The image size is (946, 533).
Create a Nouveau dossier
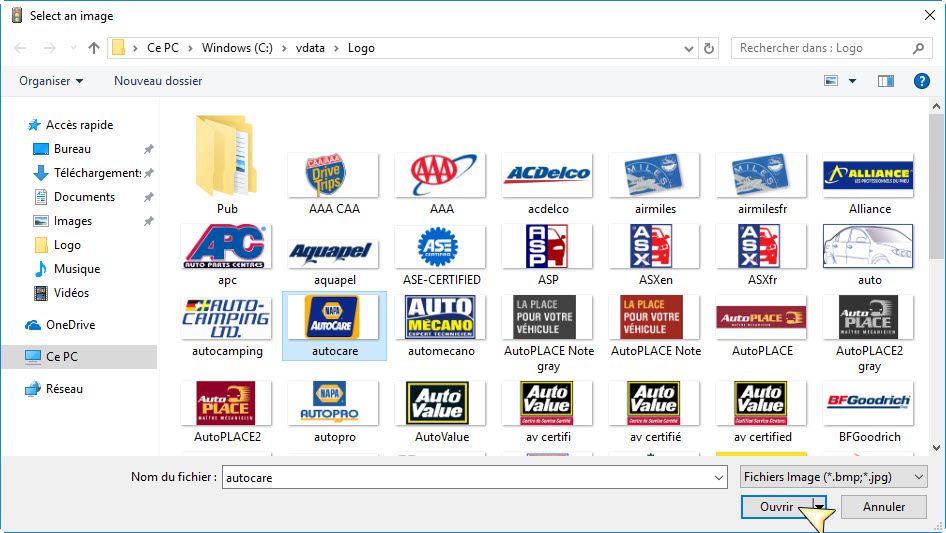pos(158,81)
